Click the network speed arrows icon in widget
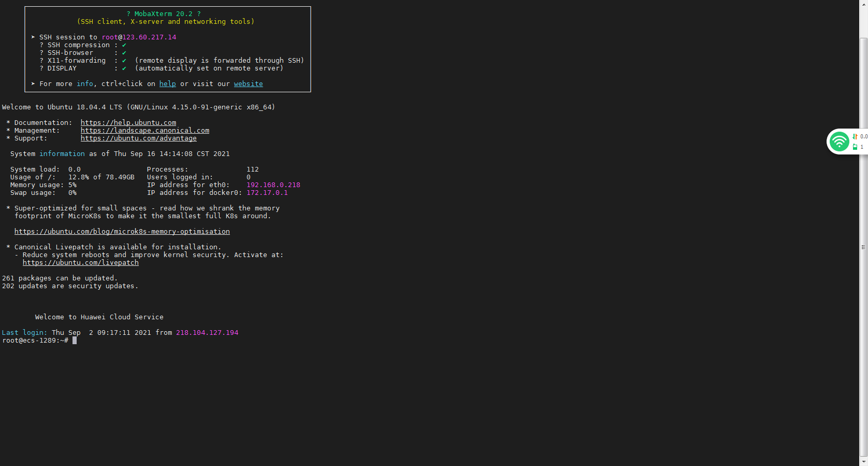 pyautogui.click(x=855, y=137)
